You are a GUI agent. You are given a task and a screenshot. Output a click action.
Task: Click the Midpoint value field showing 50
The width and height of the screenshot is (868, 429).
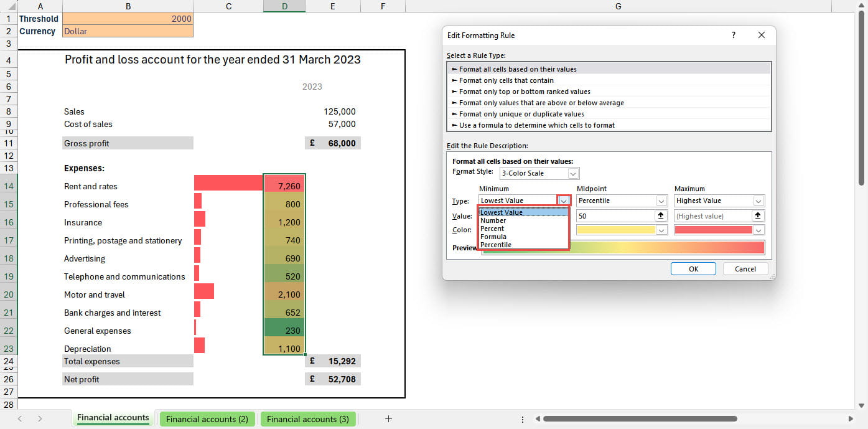[x=615, y=215]
